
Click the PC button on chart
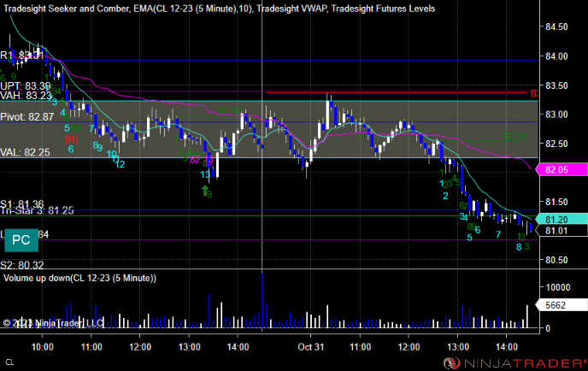[x=21, y=240]
